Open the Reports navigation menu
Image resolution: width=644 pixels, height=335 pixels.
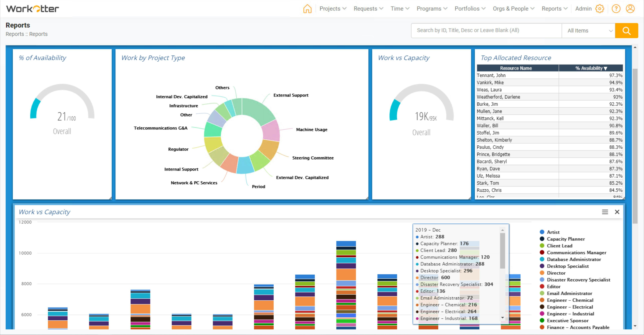pos(554,9)
